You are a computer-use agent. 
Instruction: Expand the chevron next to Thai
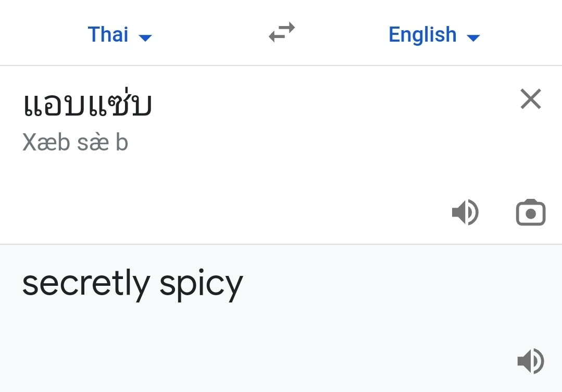pos(146,37)
